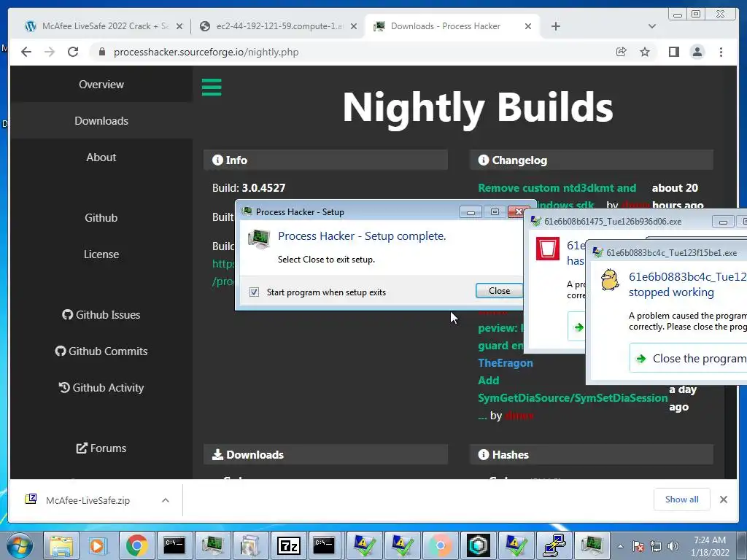Open the Remove custom ntd3dkmt changelog link
The image size is (747, 560).
click(x=557, y=188)
